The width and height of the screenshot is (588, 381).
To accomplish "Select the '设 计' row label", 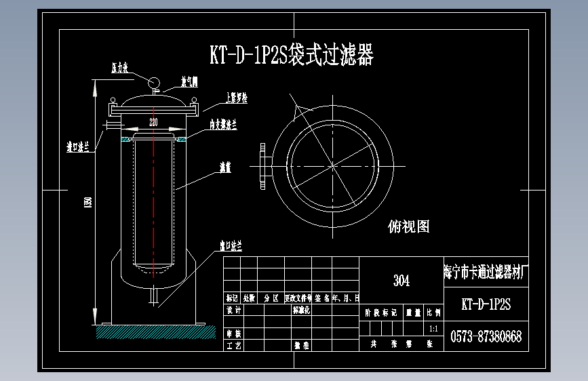I will 233,310.
